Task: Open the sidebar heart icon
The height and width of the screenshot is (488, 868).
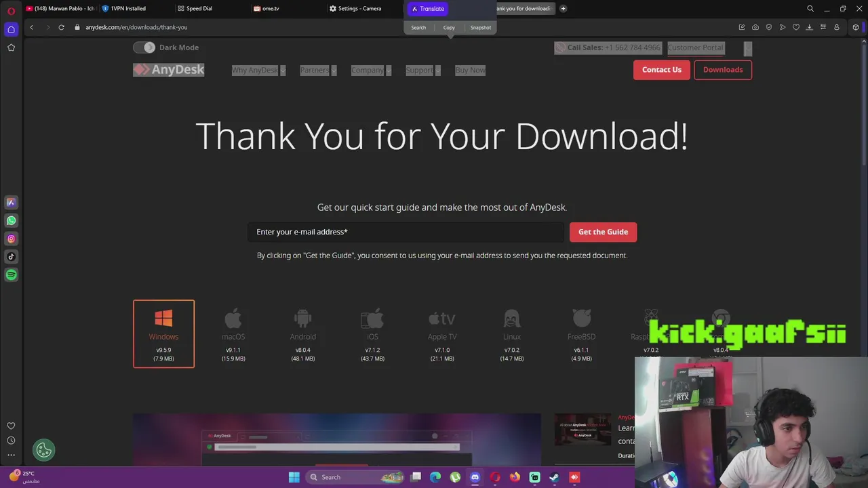Action: (x=11, y=426)
